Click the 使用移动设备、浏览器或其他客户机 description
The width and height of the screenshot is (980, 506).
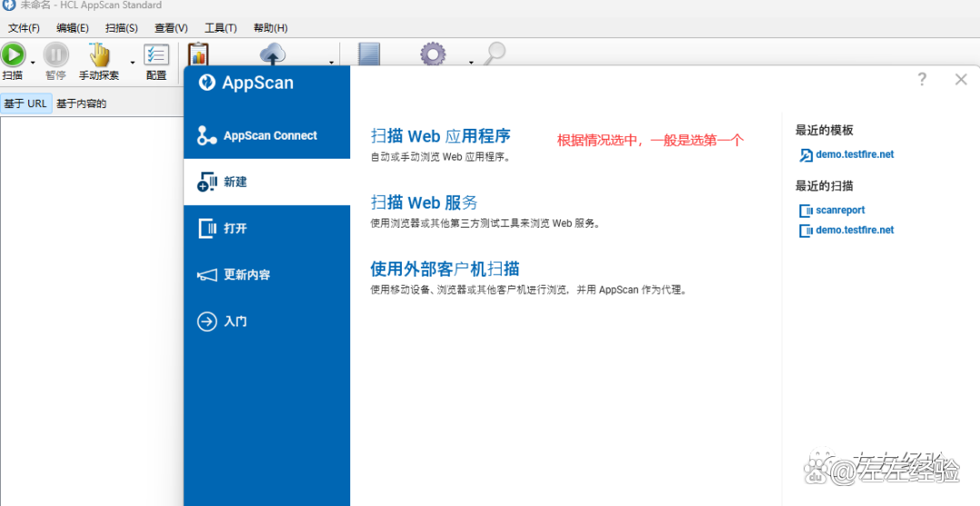pos(529,290)
